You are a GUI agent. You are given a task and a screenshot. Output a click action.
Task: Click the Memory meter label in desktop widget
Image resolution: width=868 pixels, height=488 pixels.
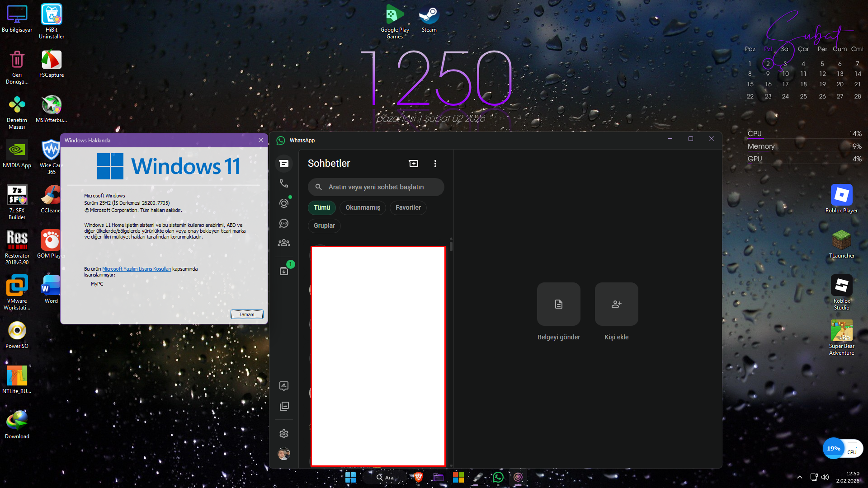coord(761,146)
